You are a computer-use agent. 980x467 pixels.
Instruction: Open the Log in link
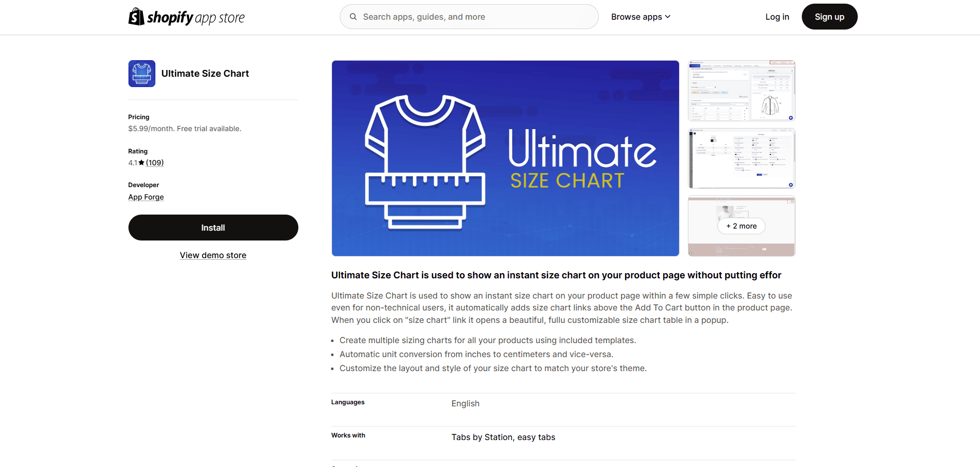click(777, 17)
